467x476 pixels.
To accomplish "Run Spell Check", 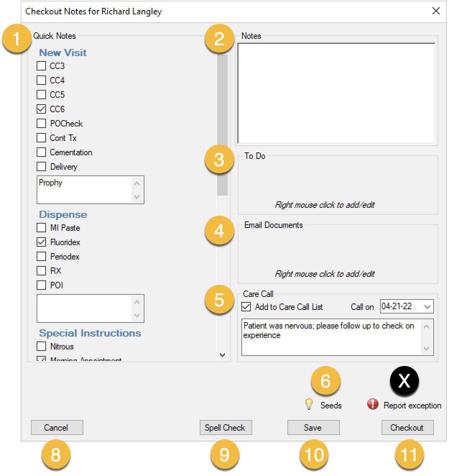I will [226, 427].
